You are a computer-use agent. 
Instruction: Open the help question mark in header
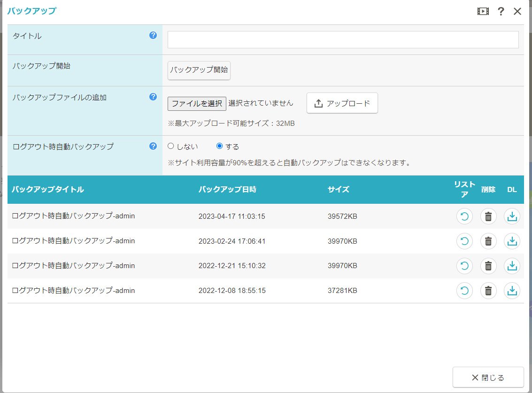coord(501,11)
